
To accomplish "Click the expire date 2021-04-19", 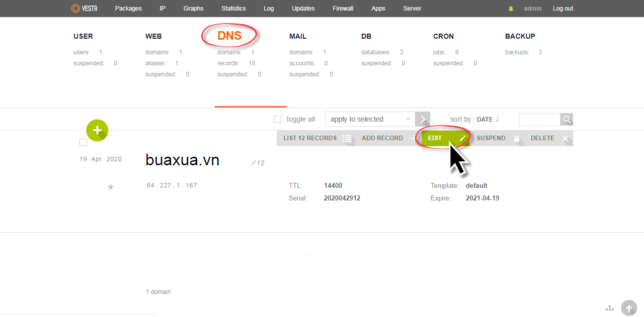I will 482,198.
